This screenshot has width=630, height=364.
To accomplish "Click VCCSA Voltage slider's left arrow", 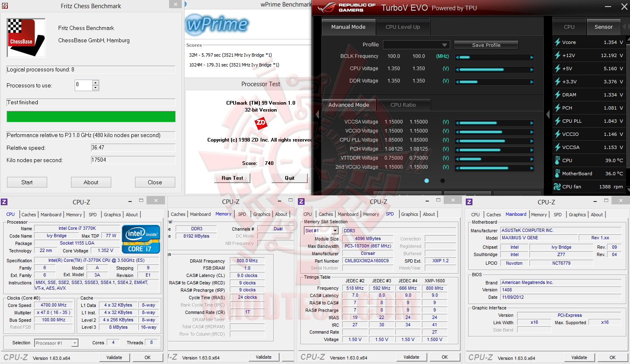I will [x=457, y=123].
